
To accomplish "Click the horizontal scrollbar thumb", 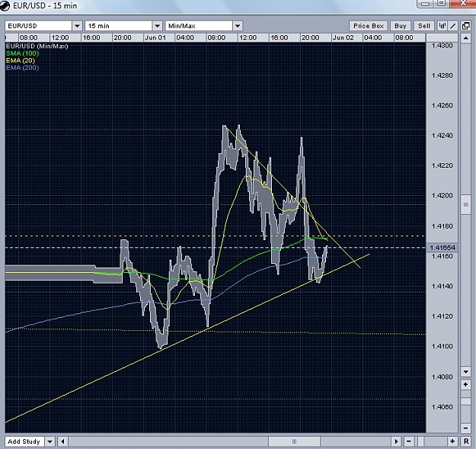I will pyautogui.click(x=294, y=441).
